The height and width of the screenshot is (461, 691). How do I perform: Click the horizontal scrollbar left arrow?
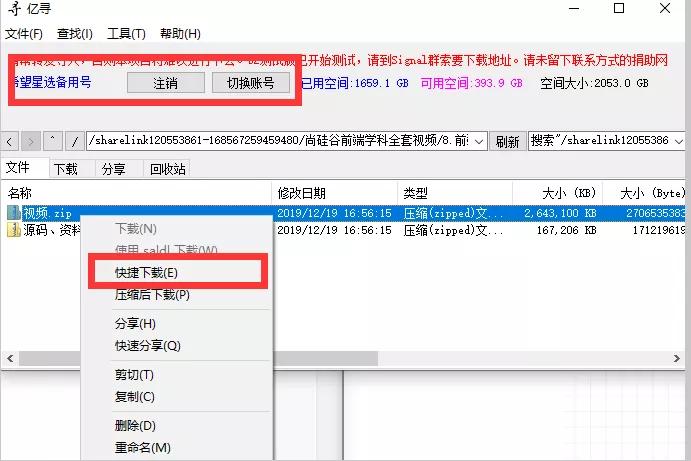(10, 358)
